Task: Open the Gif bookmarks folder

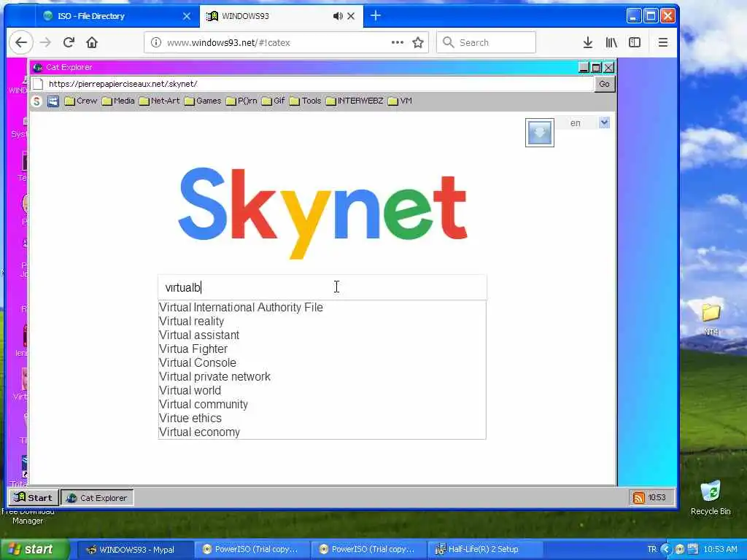Action: (x=273, y=101)
